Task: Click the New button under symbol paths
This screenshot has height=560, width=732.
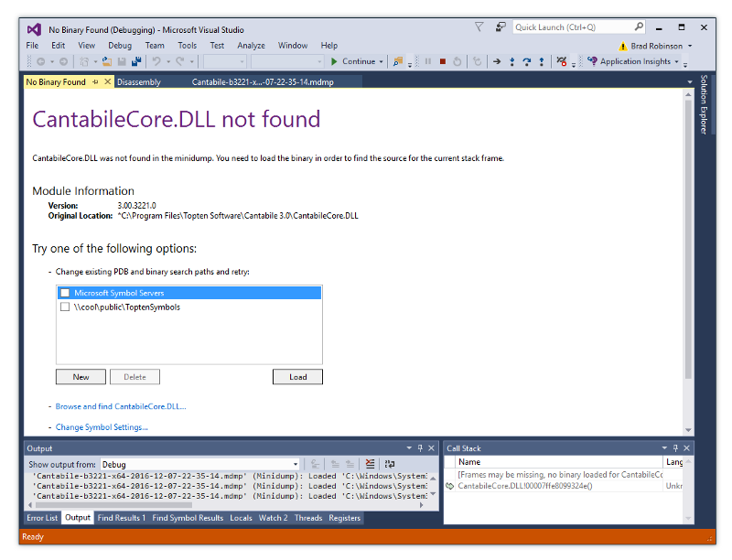Action: click(81, 377)
